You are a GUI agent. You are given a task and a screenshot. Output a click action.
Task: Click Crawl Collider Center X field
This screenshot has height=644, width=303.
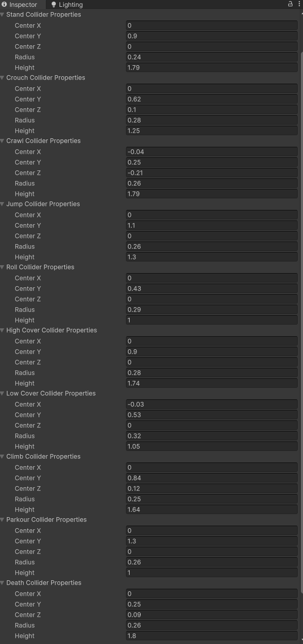212,152
